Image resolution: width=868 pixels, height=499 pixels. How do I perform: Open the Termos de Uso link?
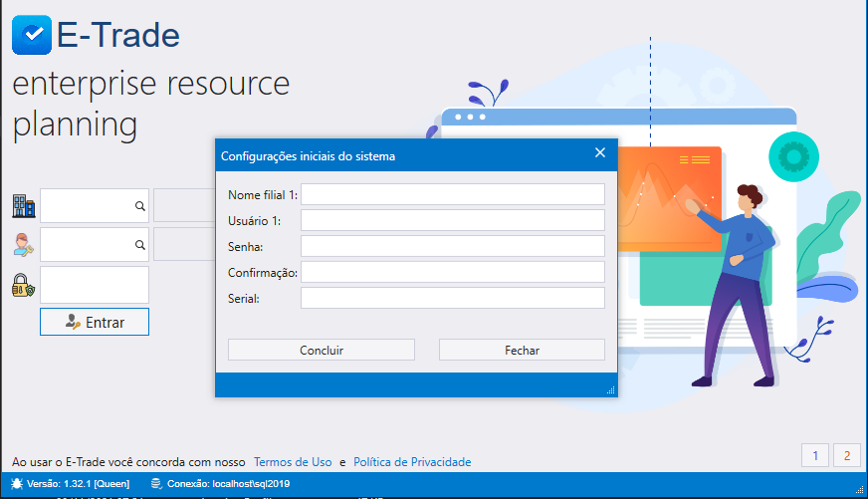pos(293,462)
